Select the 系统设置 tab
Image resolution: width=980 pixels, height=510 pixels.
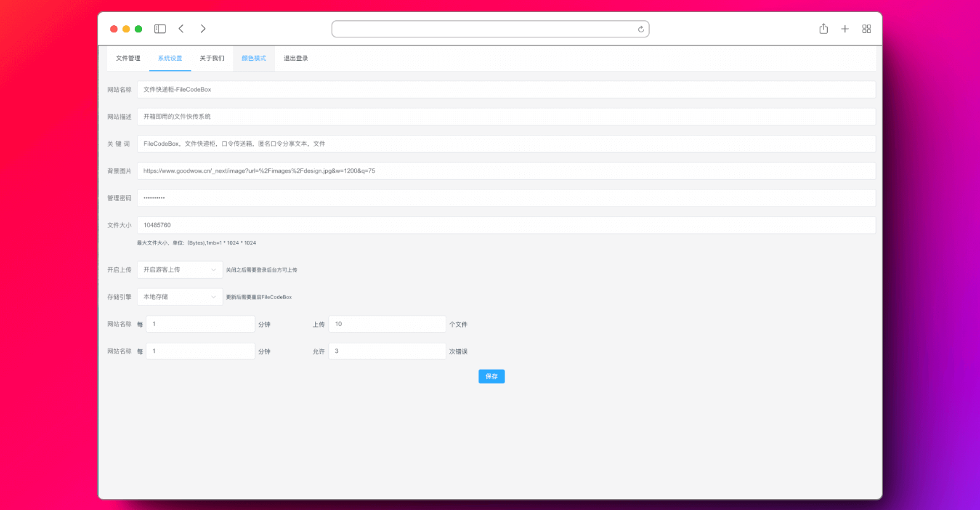[x=170, y=58]
